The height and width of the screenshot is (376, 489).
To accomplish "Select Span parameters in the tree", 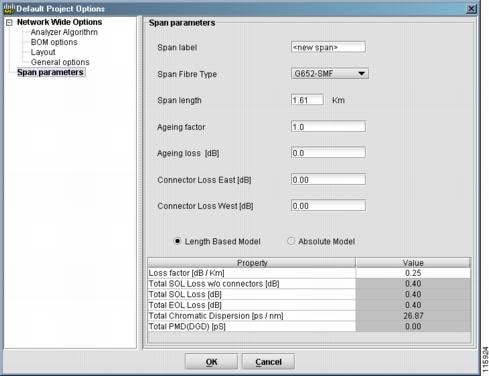I will 50,72.
